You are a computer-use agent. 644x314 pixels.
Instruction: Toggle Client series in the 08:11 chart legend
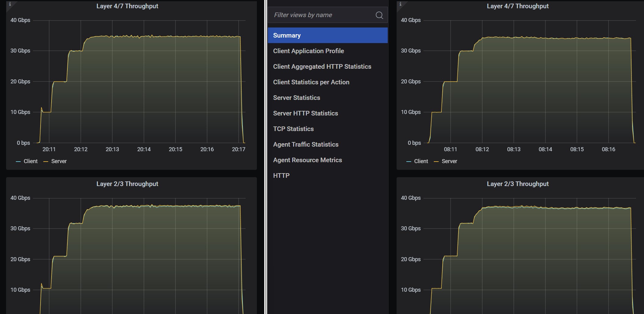(421, 161)
